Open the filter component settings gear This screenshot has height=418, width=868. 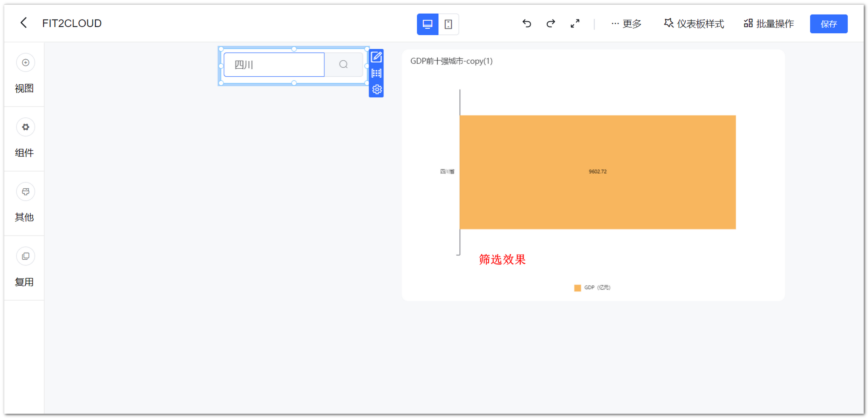[x=377, y=89]
